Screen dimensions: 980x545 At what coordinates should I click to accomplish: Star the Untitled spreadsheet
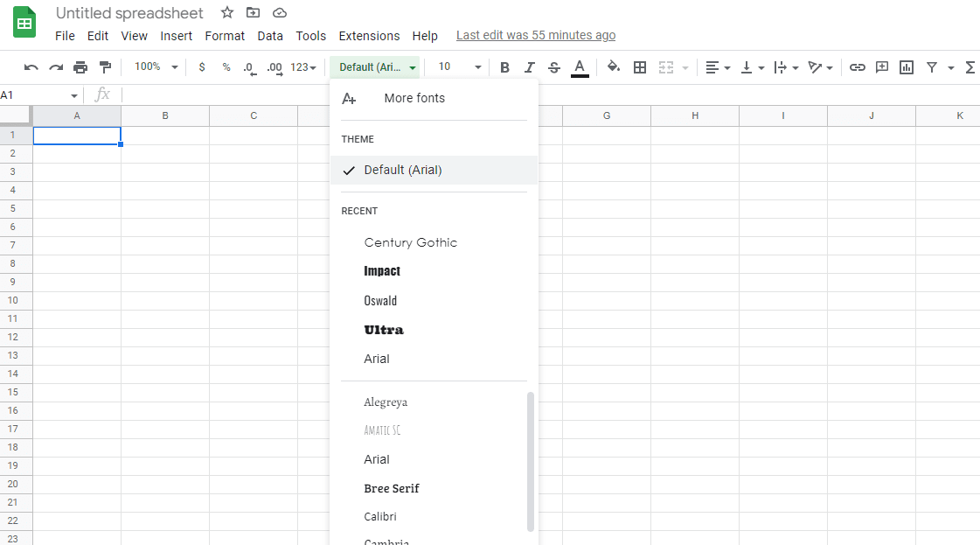click(227, 12)
